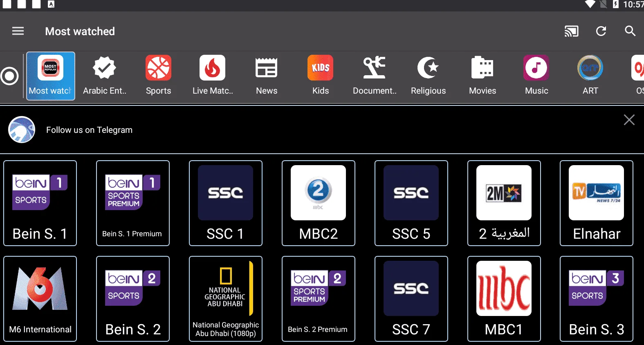Image resolution: width=644 pixels, height=345 pixels.
Task: Open the search magnifier
Action: tap(630, 31)
